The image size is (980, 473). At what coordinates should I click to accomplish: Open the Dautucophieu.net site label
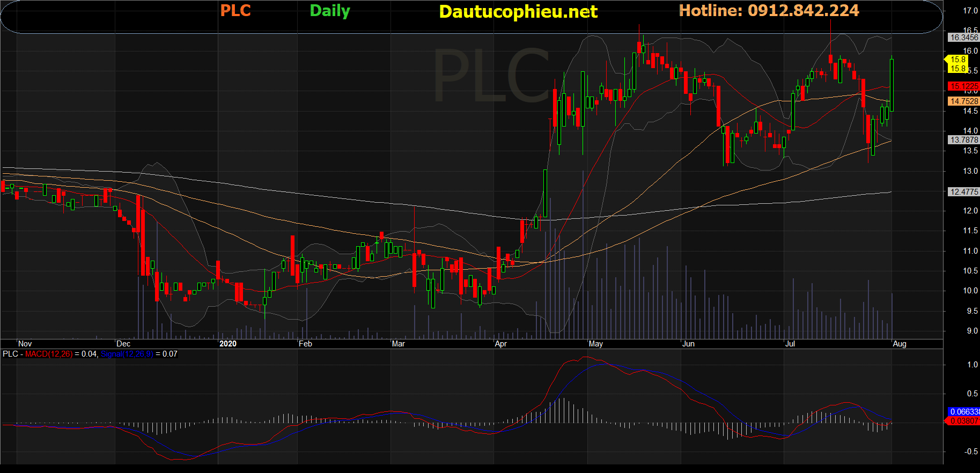pyautogui.click(x=518, y=12)
